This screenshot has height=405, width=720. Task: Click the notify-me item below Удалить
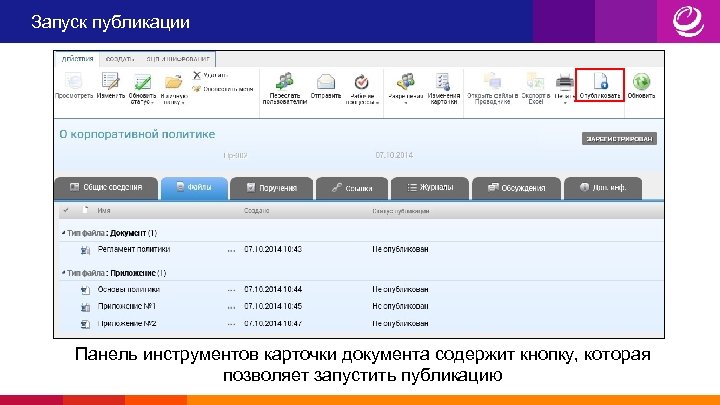tap(223, 89)
